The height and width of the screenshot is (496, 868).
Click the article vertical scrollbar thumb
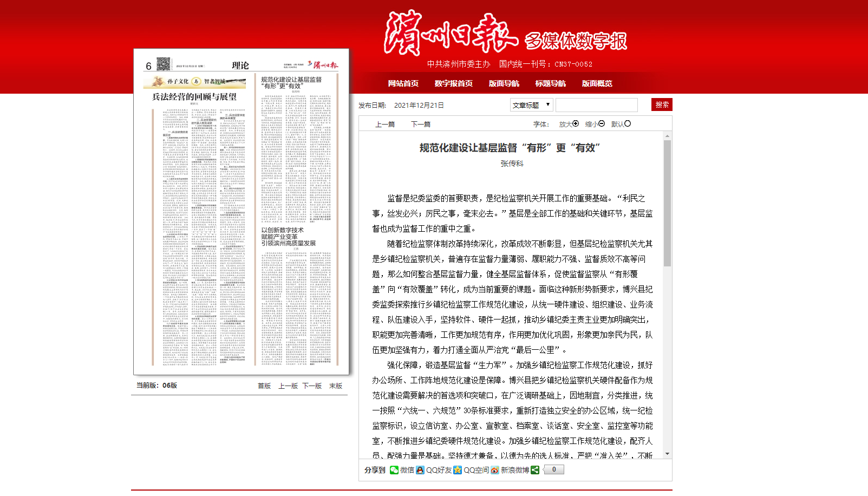click(x=667, y=203)
